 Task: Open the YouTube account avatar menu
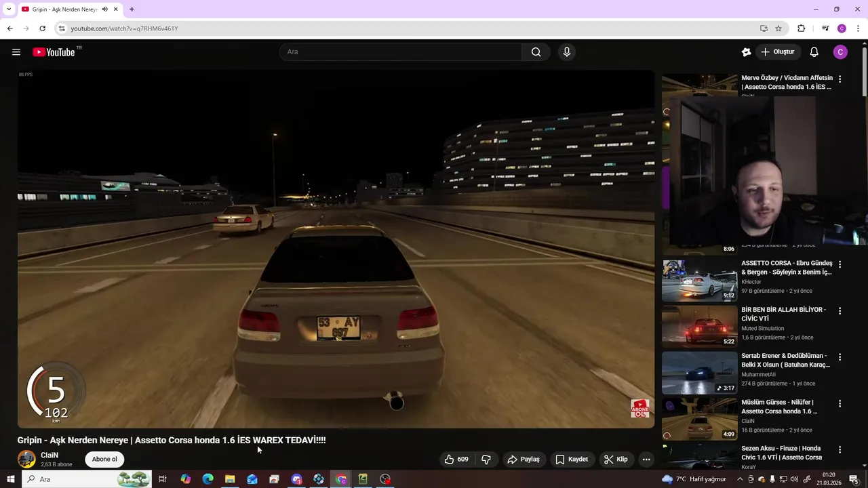(840, 52)
